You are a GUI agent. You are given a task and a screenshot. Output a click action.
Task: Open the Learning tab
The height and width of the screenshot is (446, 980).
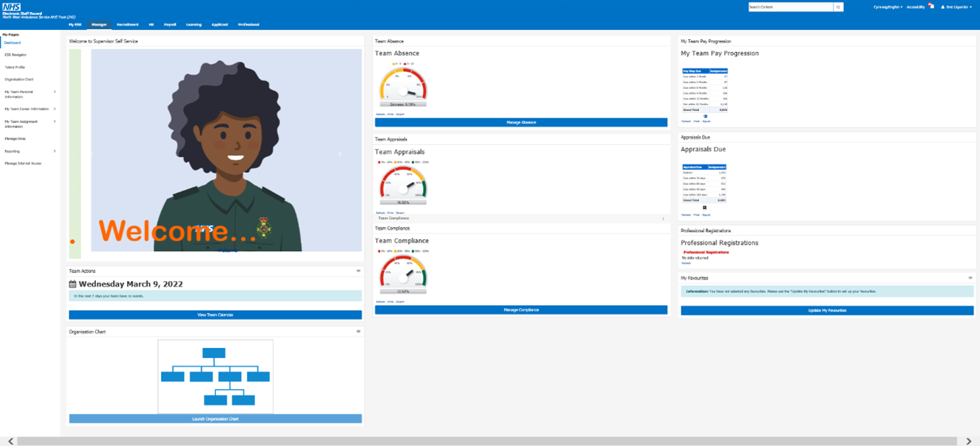[x=193, y=24]
